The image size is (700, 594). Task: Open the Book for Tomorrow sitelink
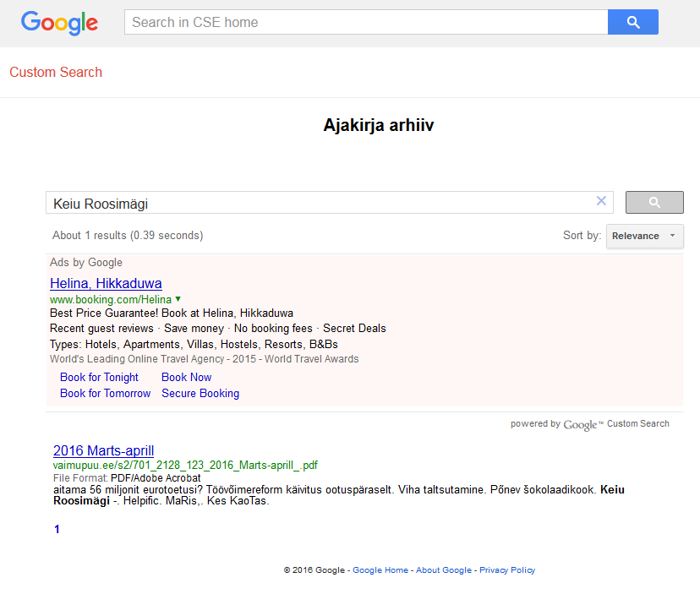106,393
